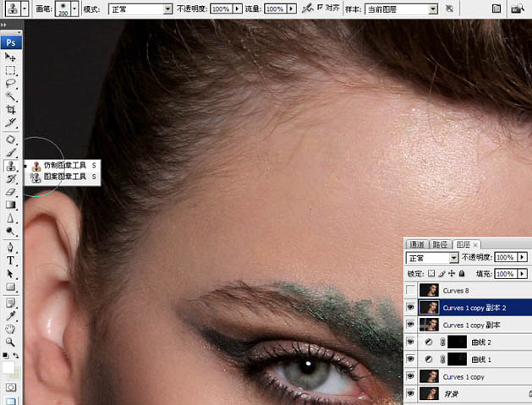Reset default foreground and background colors
Viewport: 532px width, 405px height.
pyautogui.click(x=5, y=355)
